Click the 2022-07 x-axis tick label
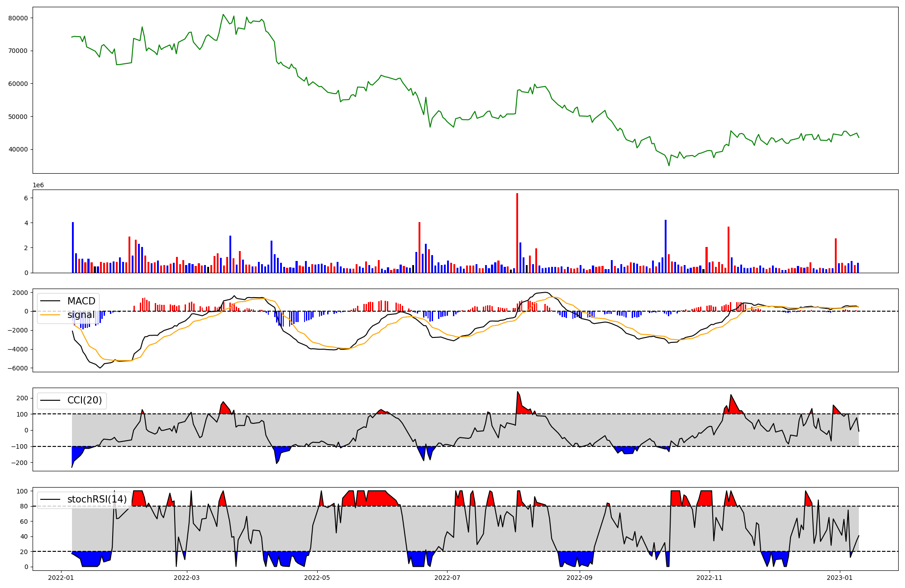905x588 pixels. (x=447, y=578)
